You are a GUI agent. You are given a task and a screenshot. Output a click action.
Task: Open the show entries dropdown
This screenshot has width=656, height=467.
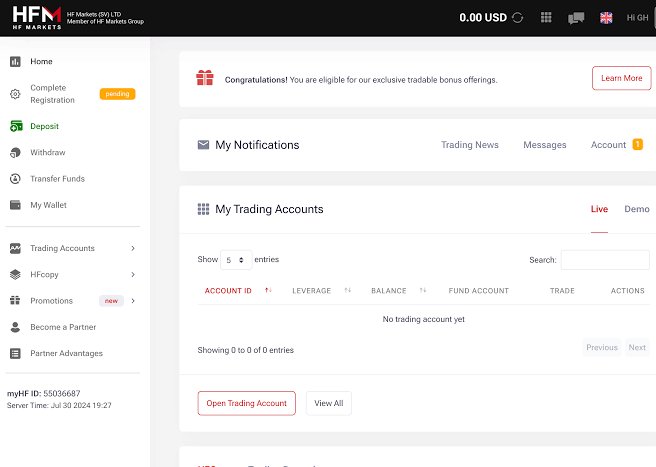[236, 260]
